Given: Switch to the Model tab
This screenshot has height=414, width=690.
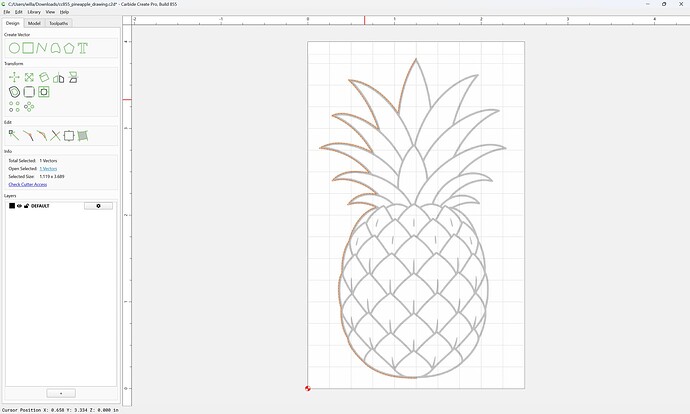Looking at the screenshot, I should [34, 23].
